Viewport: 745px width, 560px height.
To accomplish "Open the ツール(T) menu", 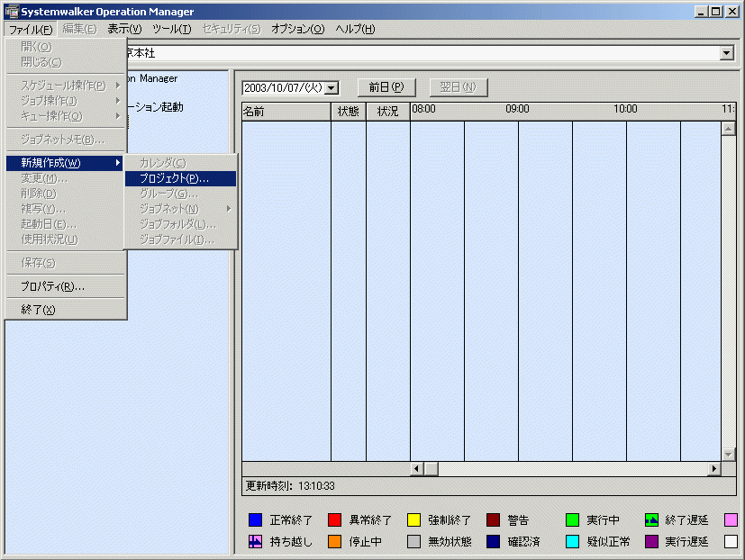I will (172, 30).
